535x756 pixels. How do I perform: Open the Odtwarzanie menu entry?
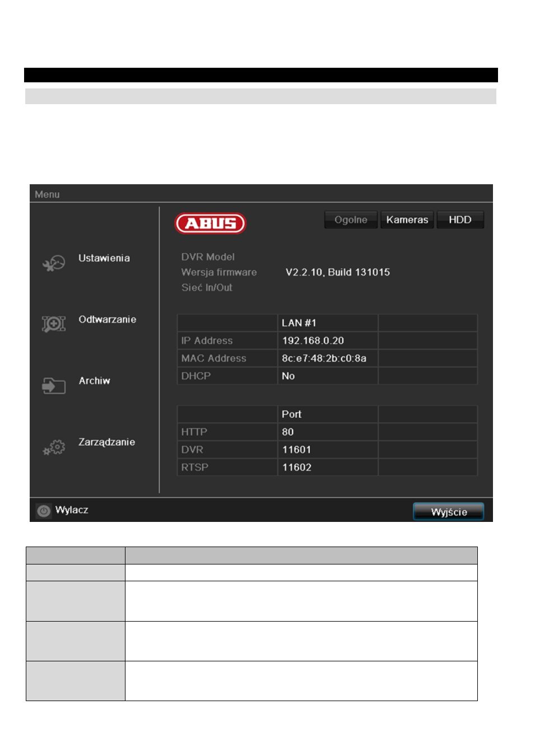(x=108, y=319)
